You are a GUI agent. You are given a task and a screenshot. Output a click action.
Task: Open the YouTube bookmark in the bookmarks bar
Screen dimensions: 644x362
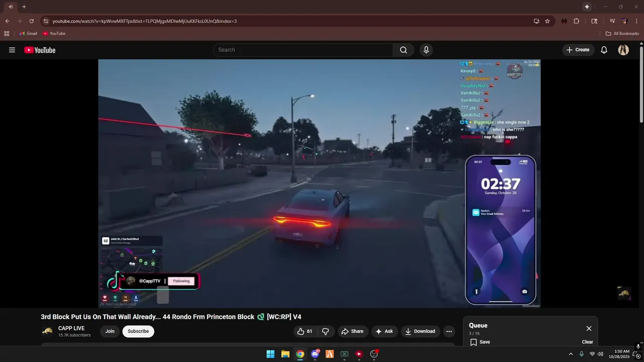coord(54,34)
